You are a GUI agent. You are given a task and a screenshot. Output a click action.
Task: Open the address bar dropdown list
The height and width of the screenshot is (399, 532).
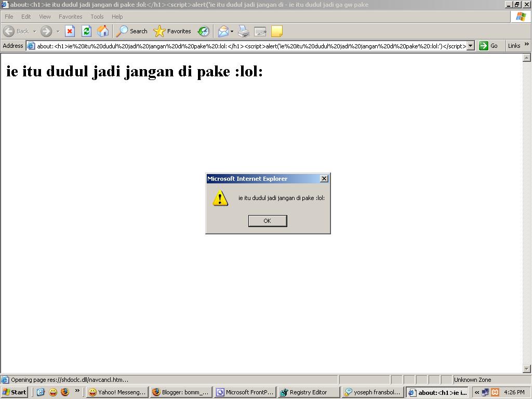pos(470,46)
